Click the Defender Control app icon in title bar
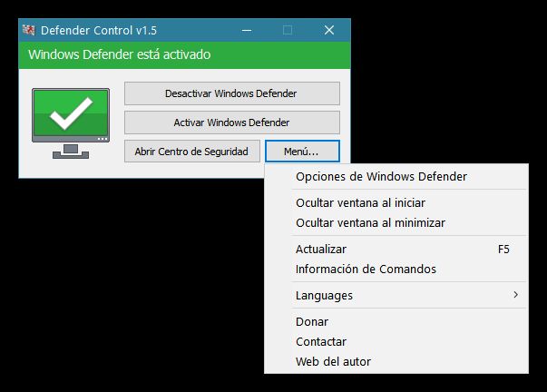547x392 pixels. (29, 30)
